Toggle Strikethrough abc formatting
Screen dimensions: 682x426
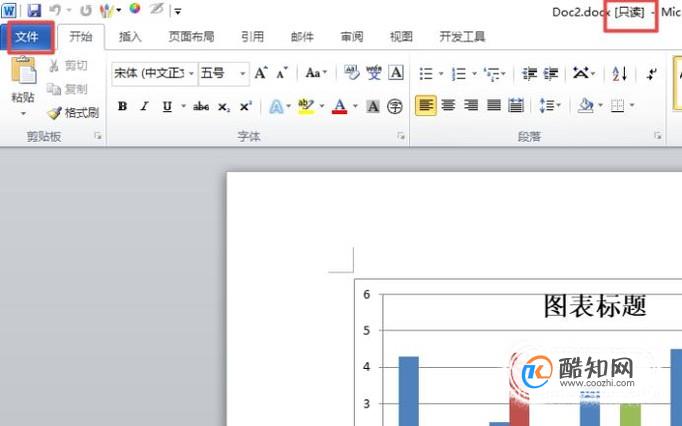point(201,106)
